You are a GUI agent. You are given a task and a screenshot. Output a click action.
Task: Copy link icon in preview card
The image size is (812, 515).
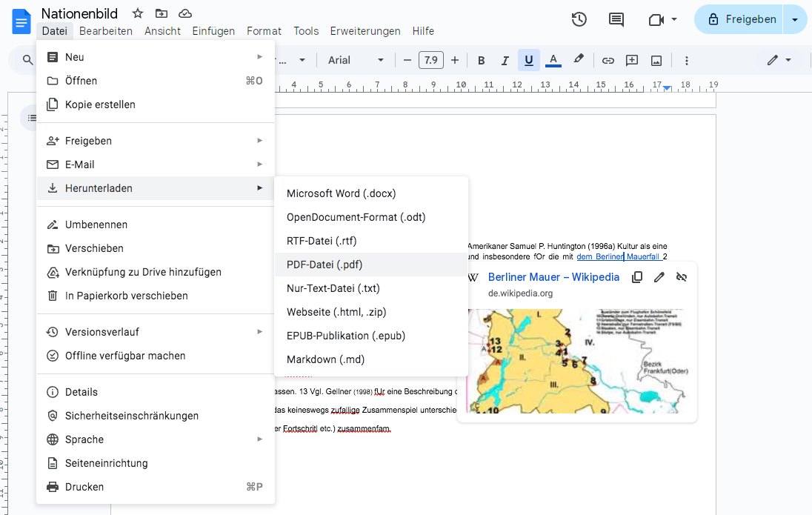637,277
